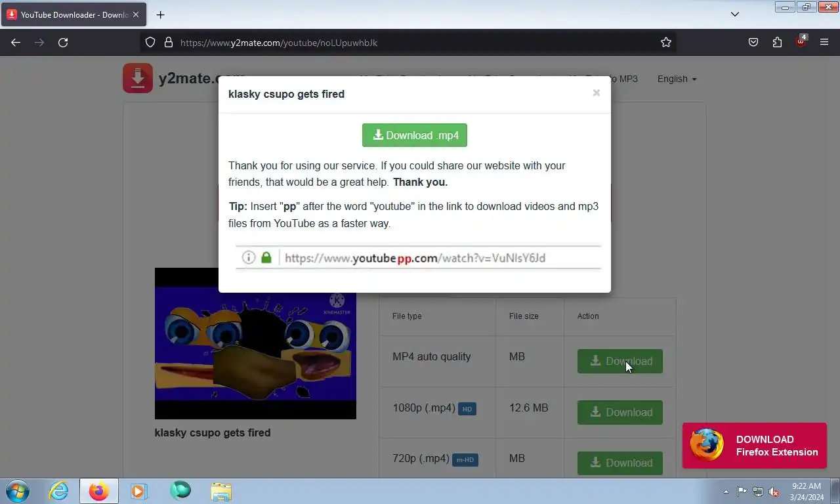Click the y2mate logo icon
The width and height of the screenshot is (840, 504).
(x=137, y=78)
